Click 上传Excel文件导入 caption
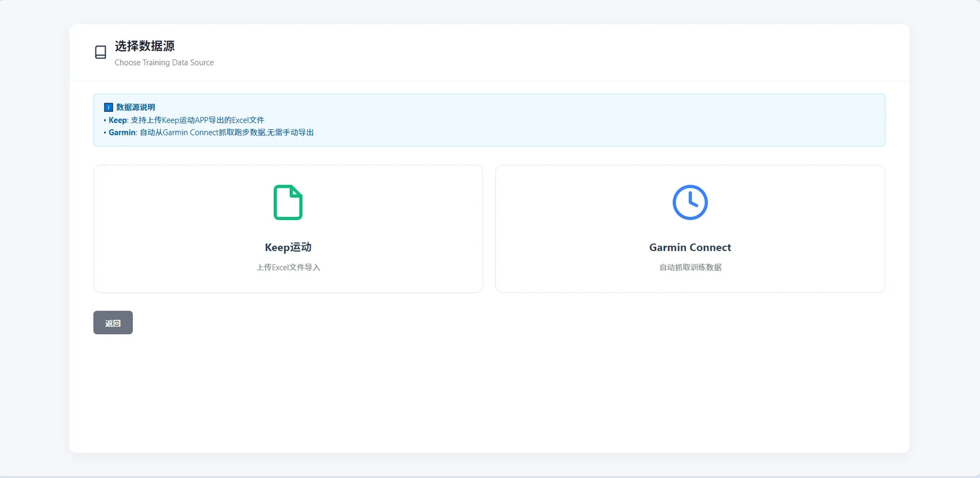980x478 pixels. click(288, 267)
